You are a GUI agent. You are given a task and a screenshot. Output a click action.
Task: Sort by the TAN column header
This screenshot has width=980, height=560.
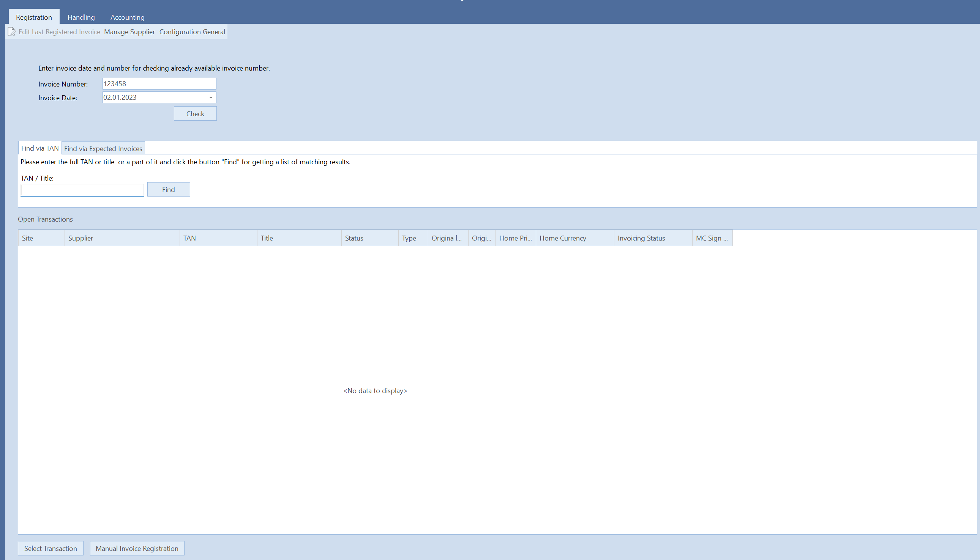pos(218,238)
